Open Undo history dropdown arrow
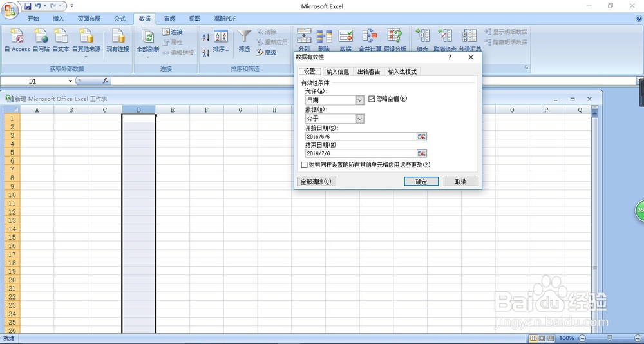644x344 pixels. [44, 6]
